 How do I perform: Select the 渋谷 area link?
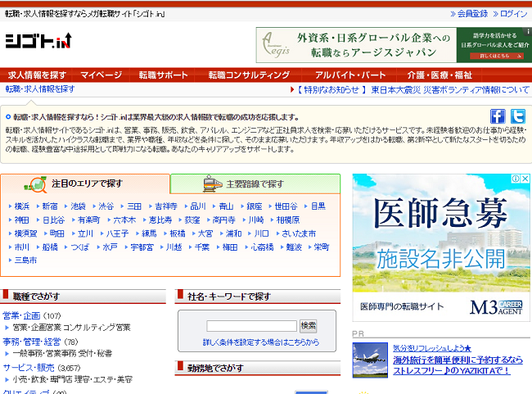click(x=106, y=206)
